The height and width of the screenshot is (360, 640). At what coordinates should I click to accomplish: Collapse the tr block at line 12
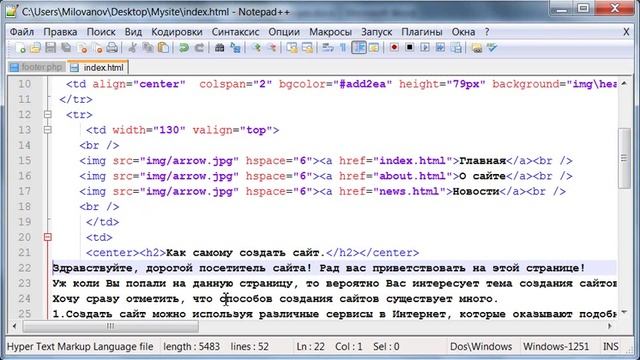coord(48,114)
